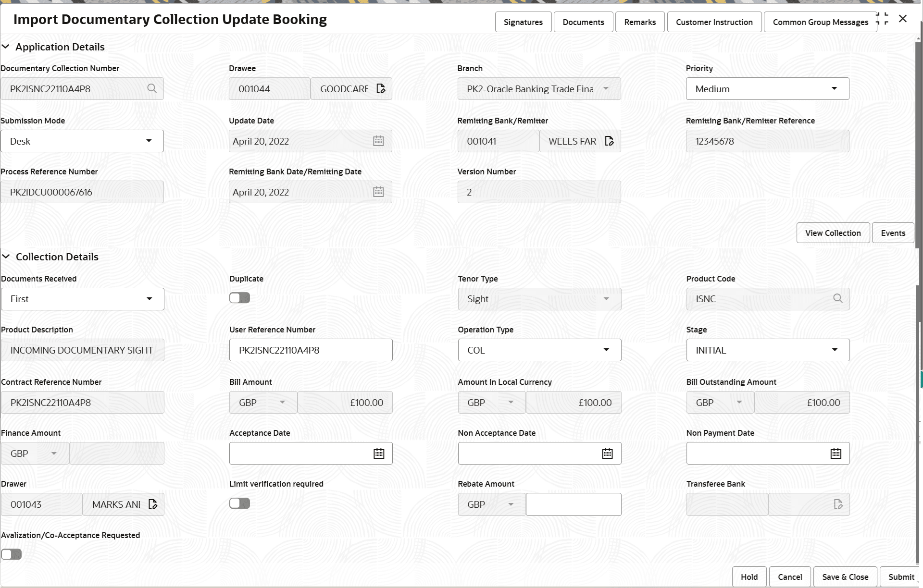Open Drawer details document icon
Viewport: 923px width, 588px height.
153,504
